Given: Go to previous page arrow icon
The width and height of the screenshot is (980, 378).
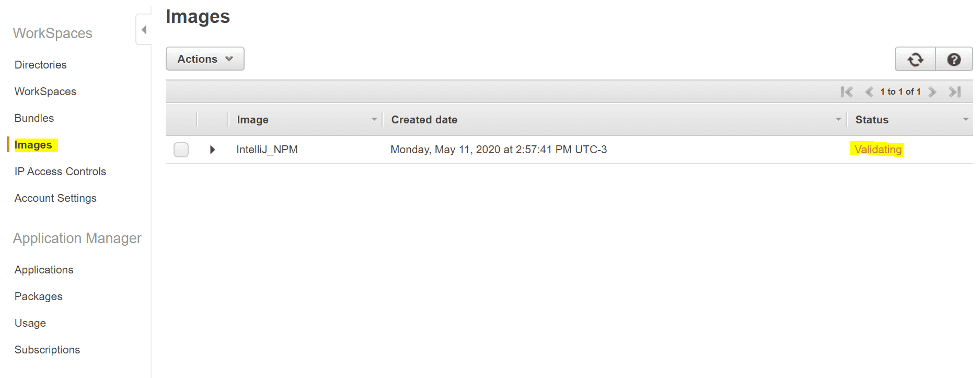Looking at the screenshot, I should 869,92.
